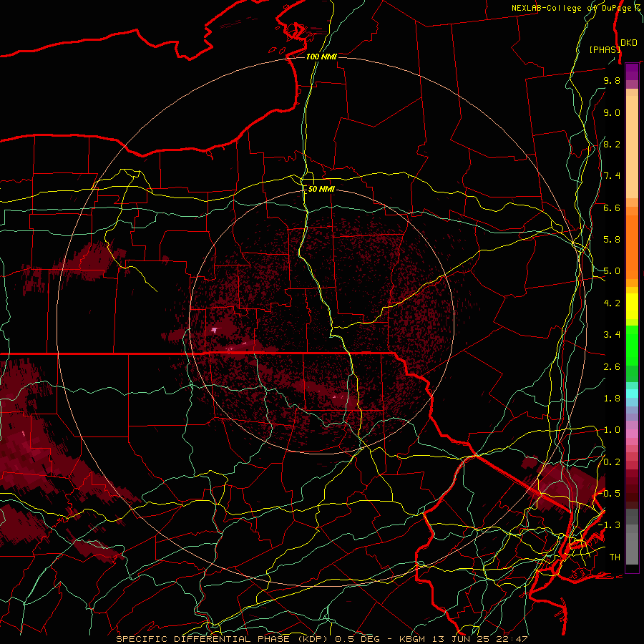This screenshot has width=644, height=644.
Task: Click the 8.2 value on the color scale
Action: click(x=612, y=144)
